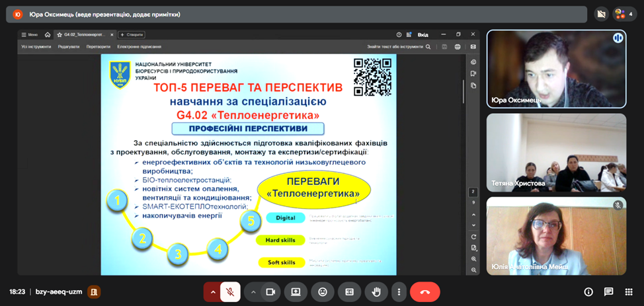Unmute the microphone in the call bar
644x306 pixels.
coord(230,292)
